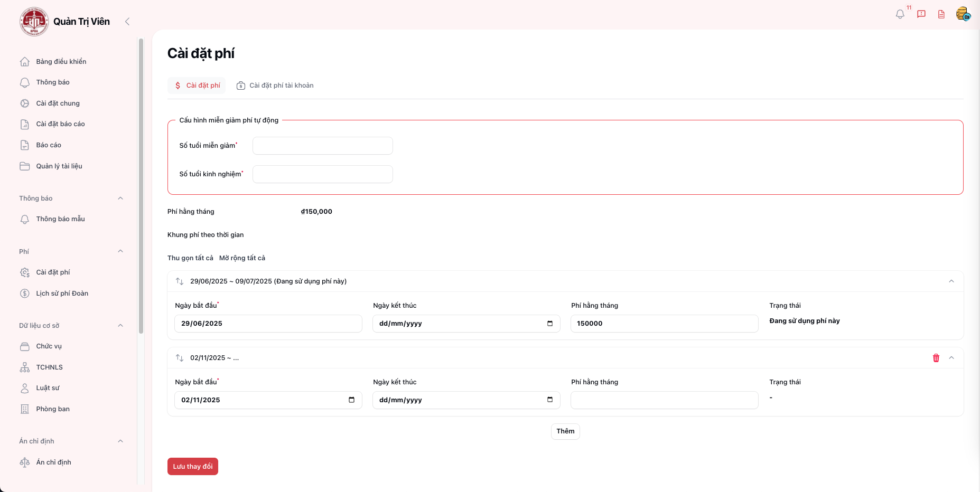980x492 pixels.
Task: Click the Quản Trị Viên logo
Action: (x=34, y=22)
